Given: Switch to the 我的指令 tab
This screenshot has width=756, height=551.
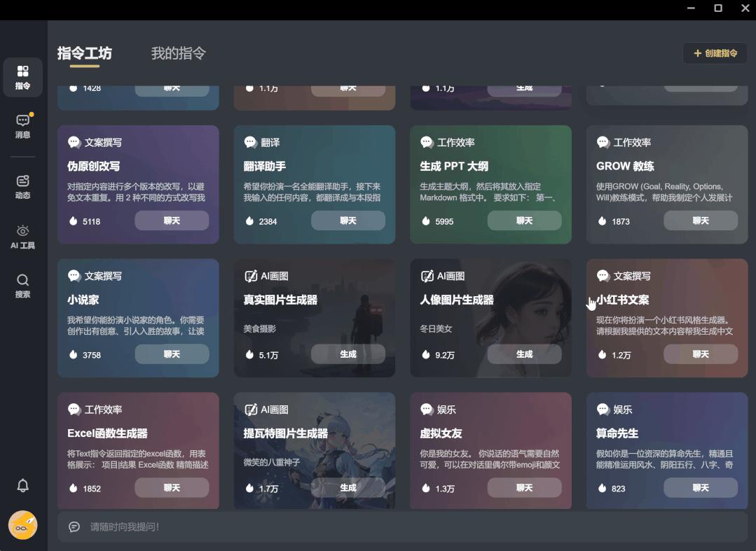Looking at the screenshot, I should (179, 53).
